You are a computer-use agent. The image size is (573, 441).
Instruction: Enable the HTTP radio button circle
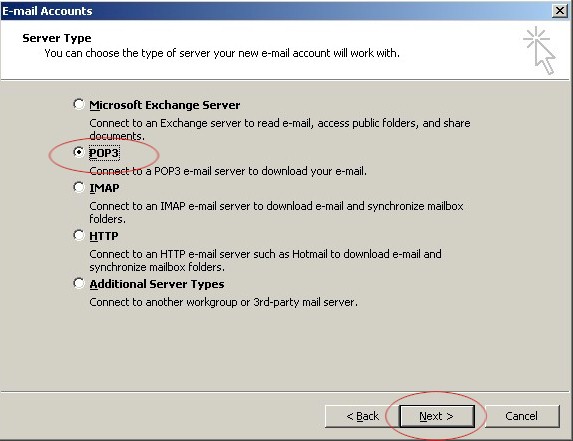click(x=79, y=235)
